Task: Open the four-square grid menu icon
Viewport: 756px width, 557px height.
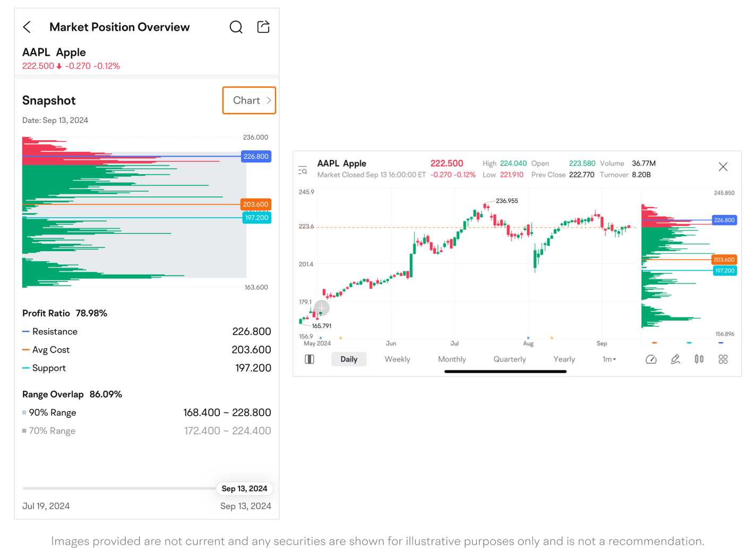Action: (x=723, y=359)
